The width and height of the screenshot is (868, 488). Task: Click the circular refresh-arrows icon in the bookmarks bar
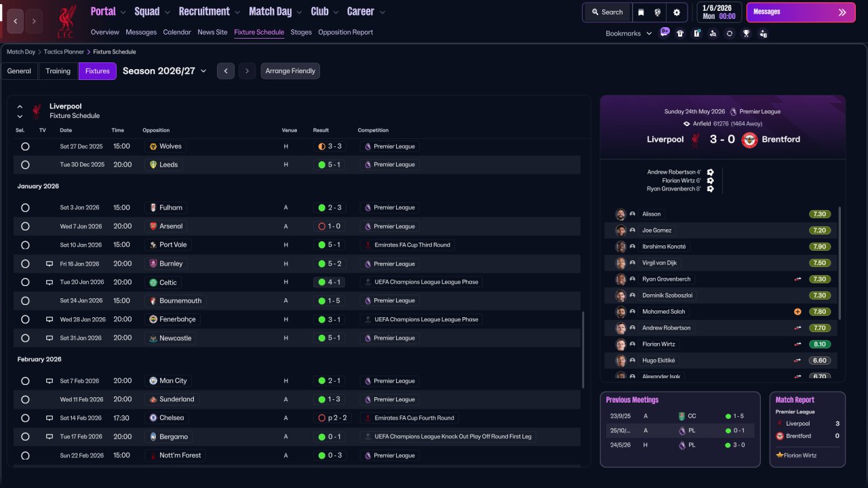(x=730, y=33)
